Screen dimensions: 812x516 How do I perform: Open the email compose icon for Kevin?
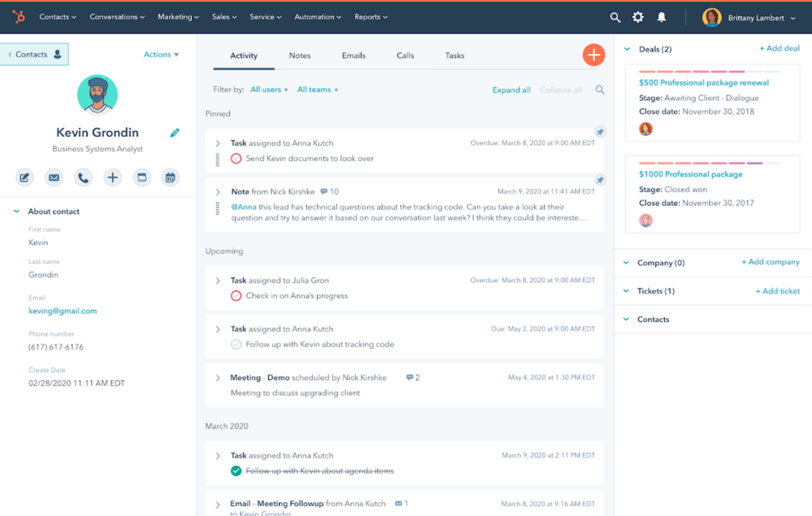pos(54,177)
